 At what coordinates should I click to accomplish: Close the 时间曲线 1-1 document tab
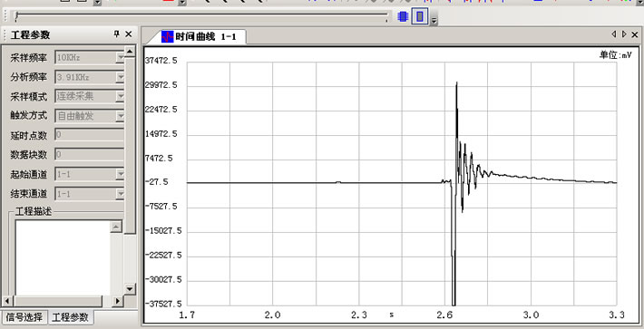635,34
